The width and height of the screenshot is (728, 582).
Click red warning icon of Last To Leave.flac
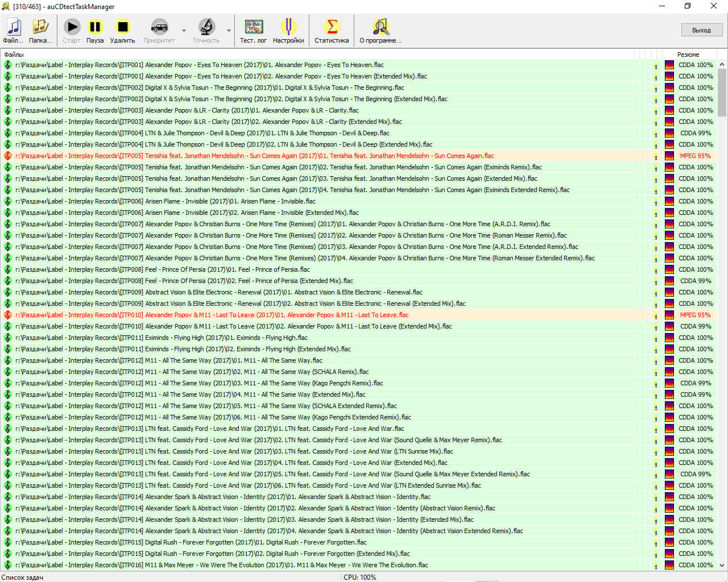[x=8, y=315]
